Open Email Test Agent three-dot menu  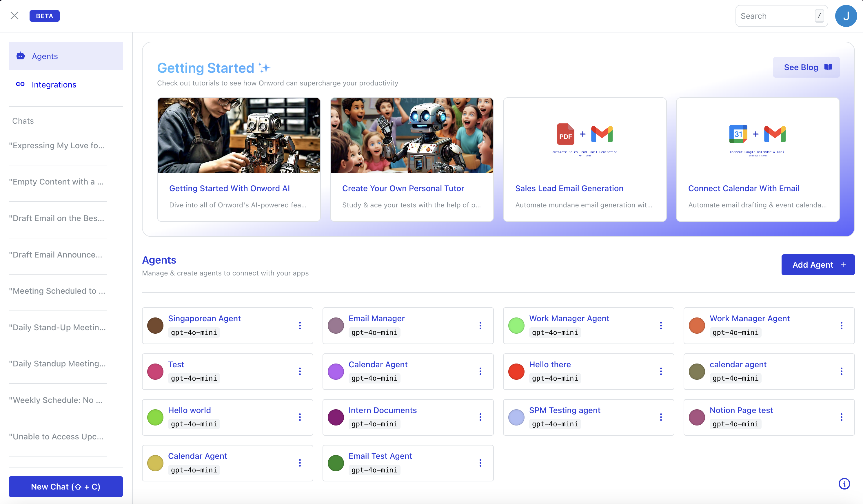pyautogui.click(x=480, y=463)
